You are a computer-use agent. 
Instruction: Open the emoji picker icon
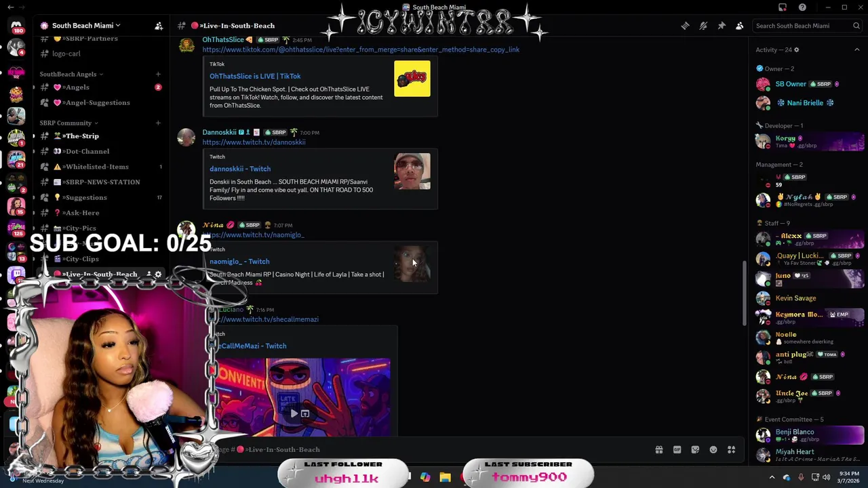coord(713,449)
